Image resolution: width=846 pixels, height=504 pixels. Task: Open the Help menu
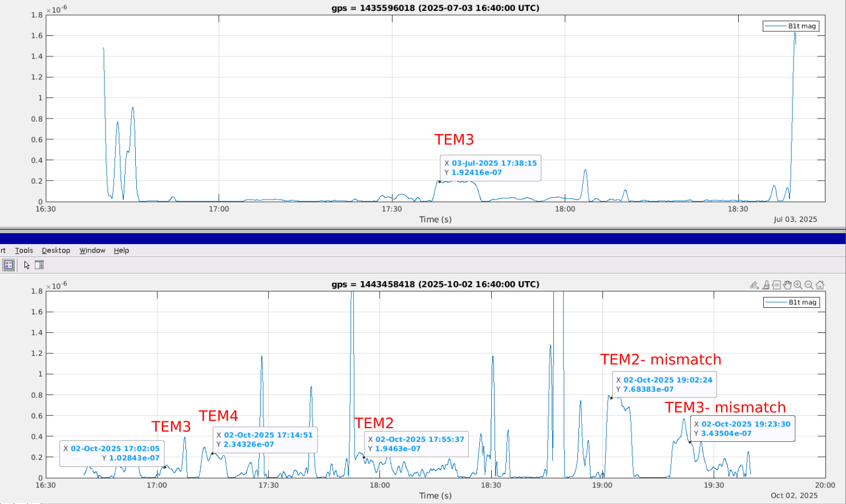122,250
